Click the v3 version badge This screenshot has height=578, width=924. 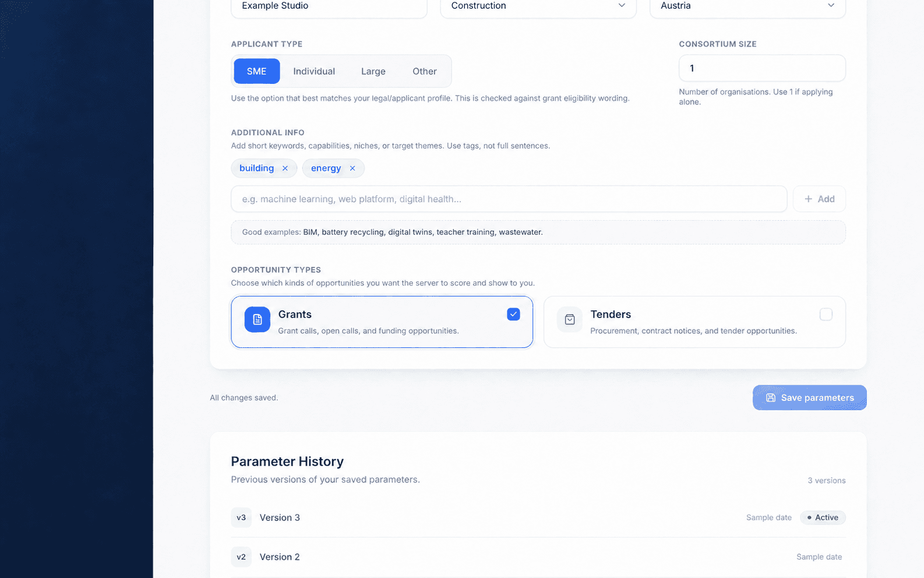241,517
